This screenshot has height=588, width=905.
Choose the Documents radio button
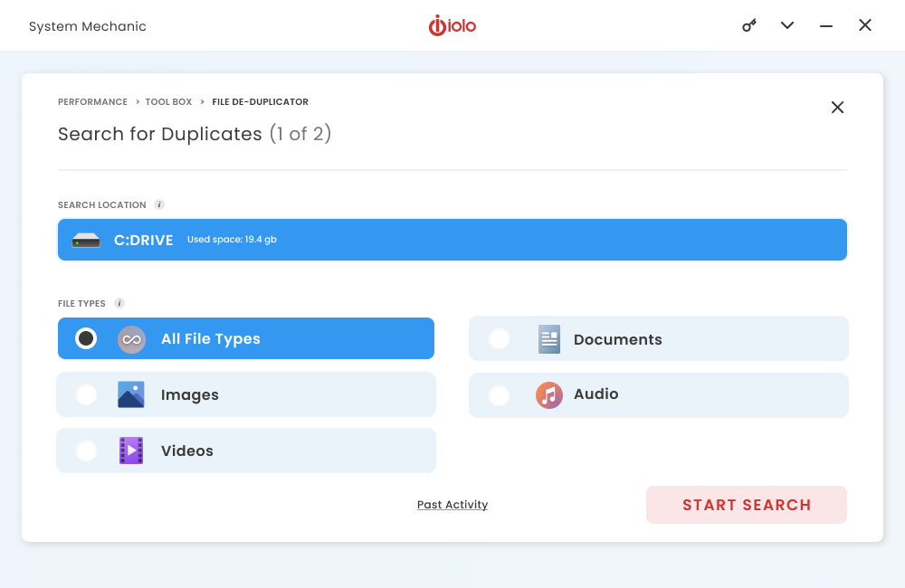[499, 339]
